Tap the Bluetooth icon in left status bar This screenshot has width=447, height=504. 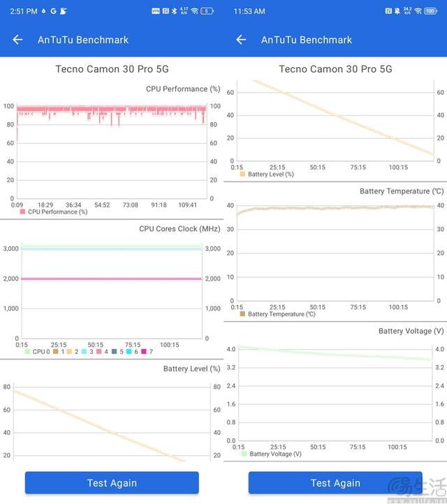[x=175, y=11]
